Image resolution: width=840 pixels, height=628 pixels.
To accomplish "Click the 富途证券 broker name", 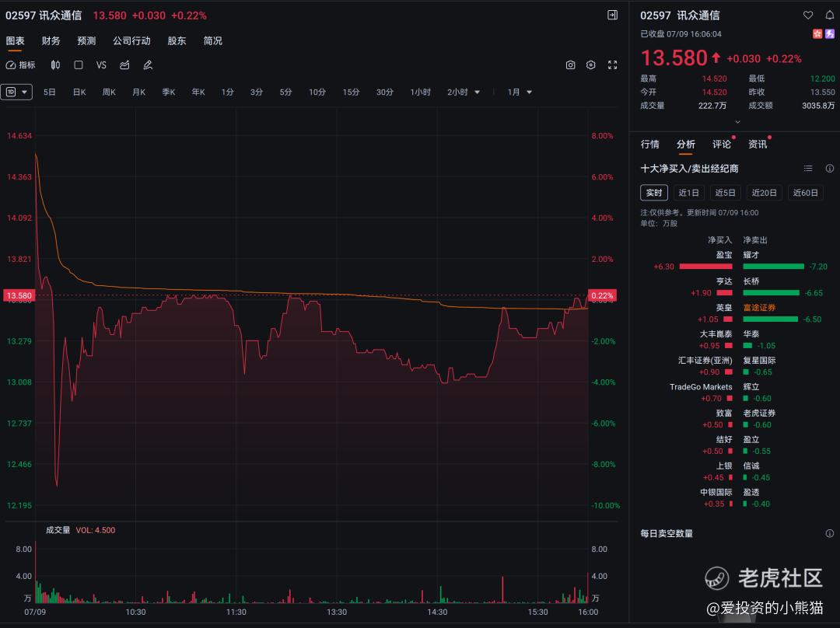I will point(759,307).
